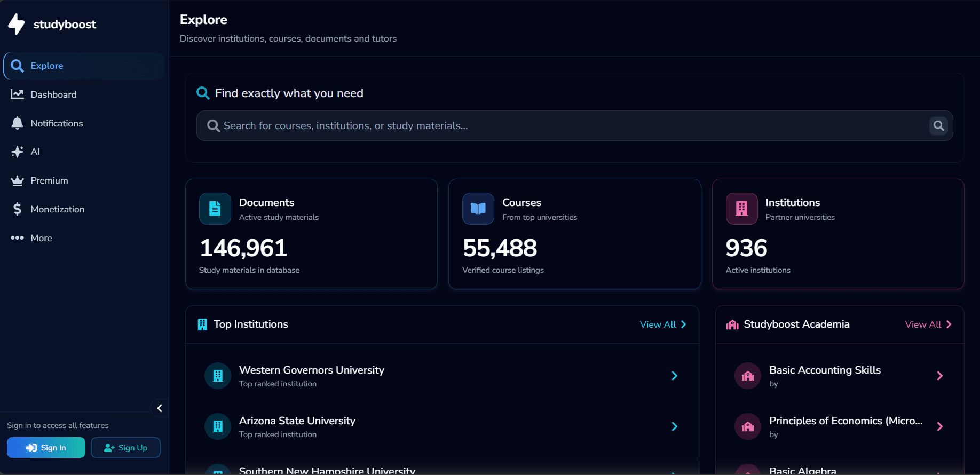Viewport: 980px width, 475px height.
Task: Open the AI section in the sidebar
Action: pos(35,152)
